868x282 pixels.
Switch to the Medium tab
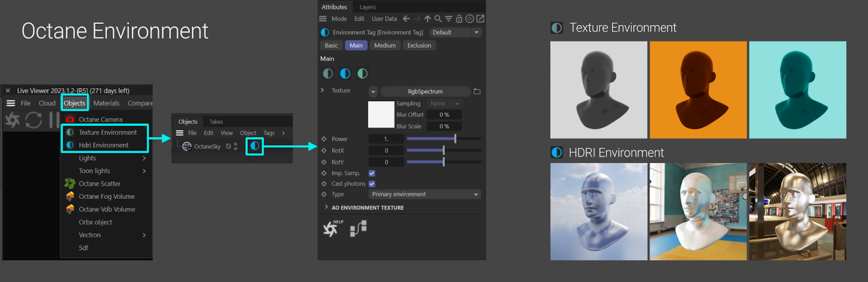click(385, 46)
